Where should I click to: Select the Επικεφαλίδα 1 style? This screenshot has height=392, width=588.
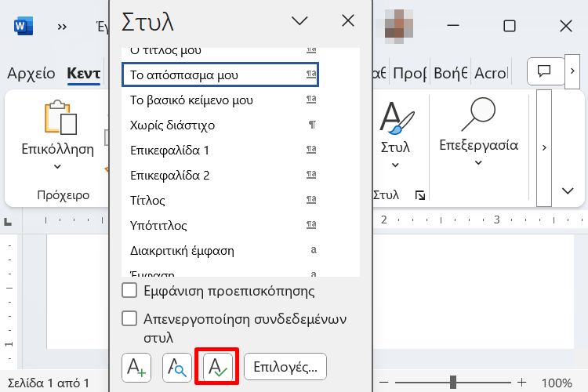tap(170, 151)
